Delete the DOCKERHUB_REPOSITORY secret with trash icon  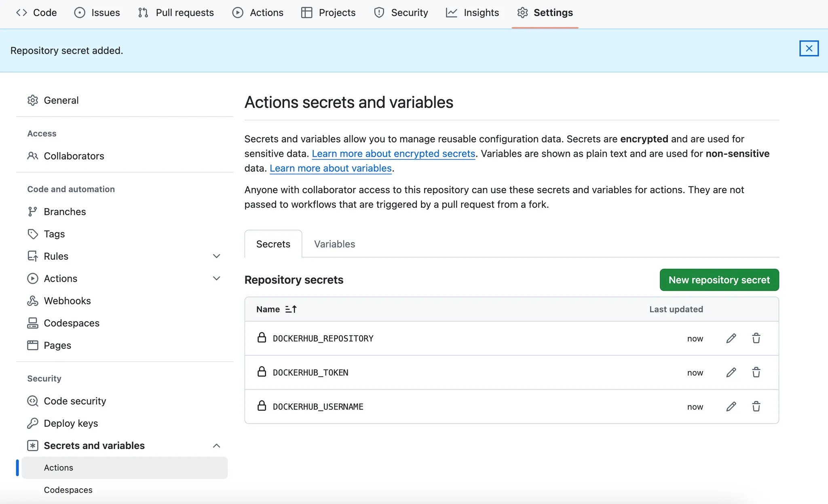[x=756, y=338]
